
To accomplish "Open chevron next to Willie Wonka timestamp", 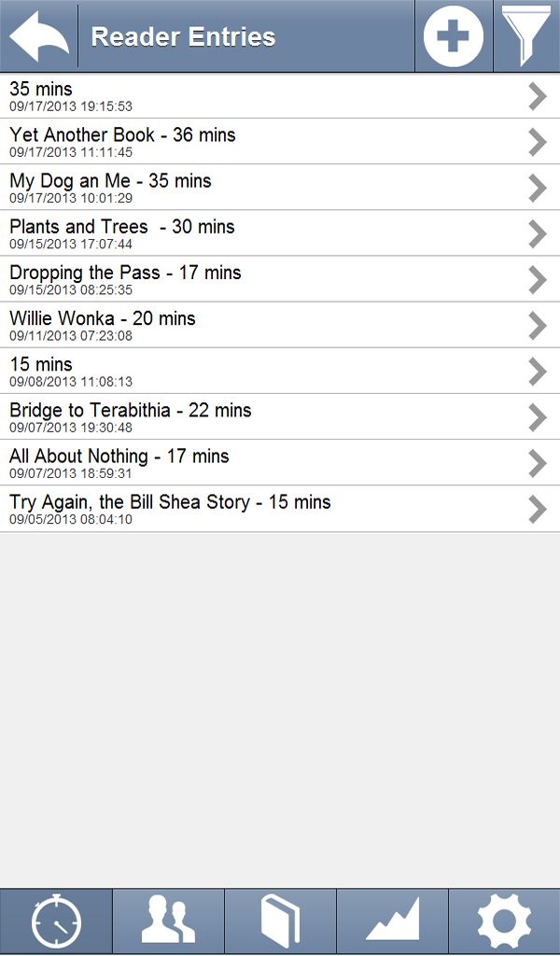I will click(x=537, y=326).
